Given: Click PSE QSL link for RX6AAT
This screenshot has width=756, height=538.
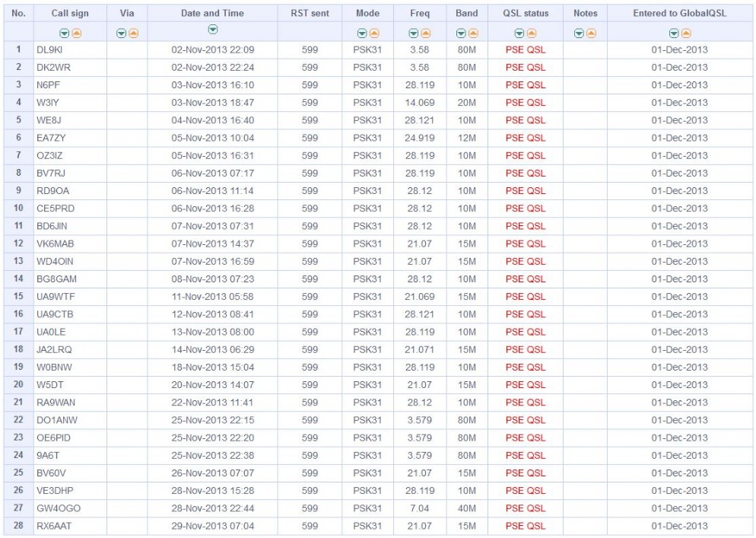Looking at the screenshot, I should (526, 526).
